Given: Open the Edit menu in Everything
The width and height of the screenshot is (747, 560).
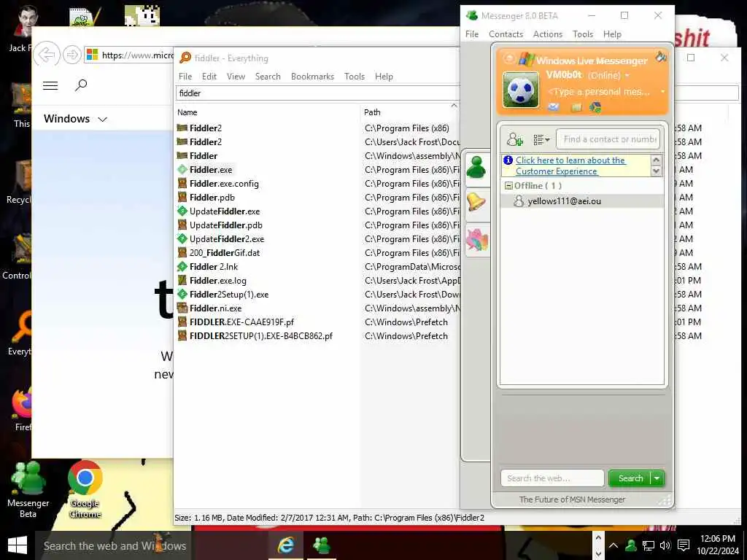Looking at the screenshot, I should (x=209, y=76).
